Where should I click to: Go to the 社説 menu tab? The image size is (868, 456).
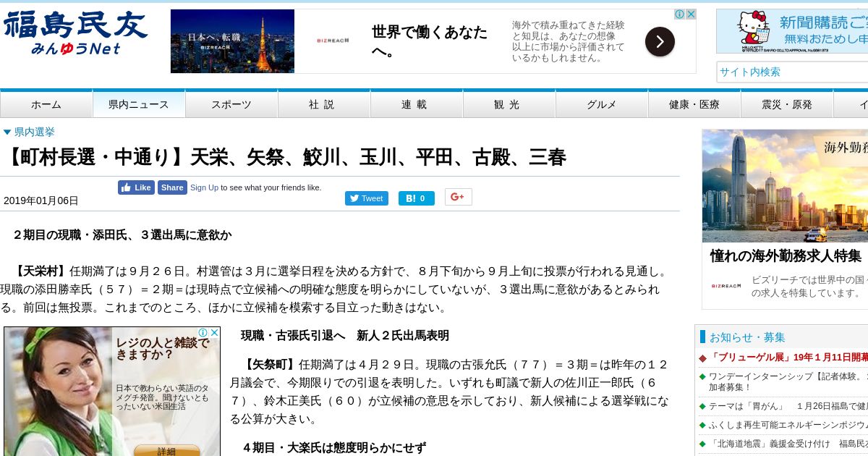click(x=324, y=104)
